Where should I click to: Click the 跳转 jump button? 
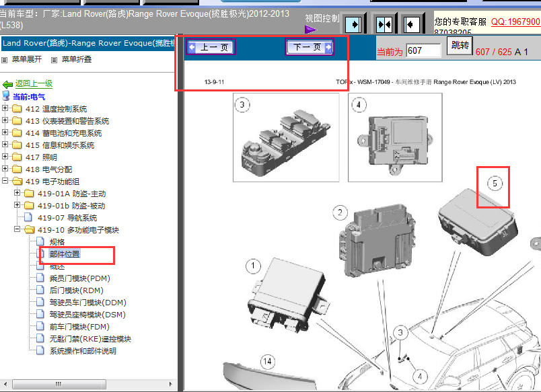point(460,46)
